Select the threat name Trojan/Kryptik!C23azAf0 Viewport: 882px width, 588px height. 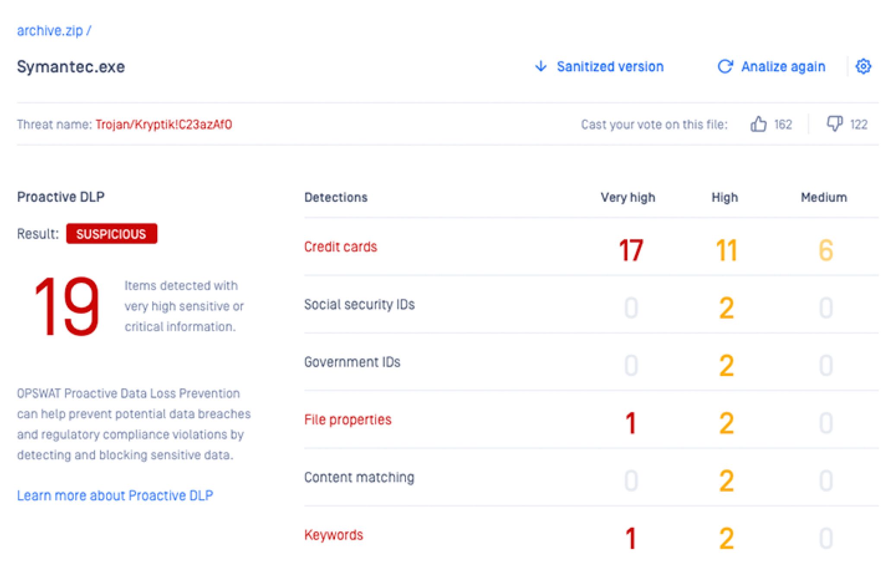pos(164,124)
